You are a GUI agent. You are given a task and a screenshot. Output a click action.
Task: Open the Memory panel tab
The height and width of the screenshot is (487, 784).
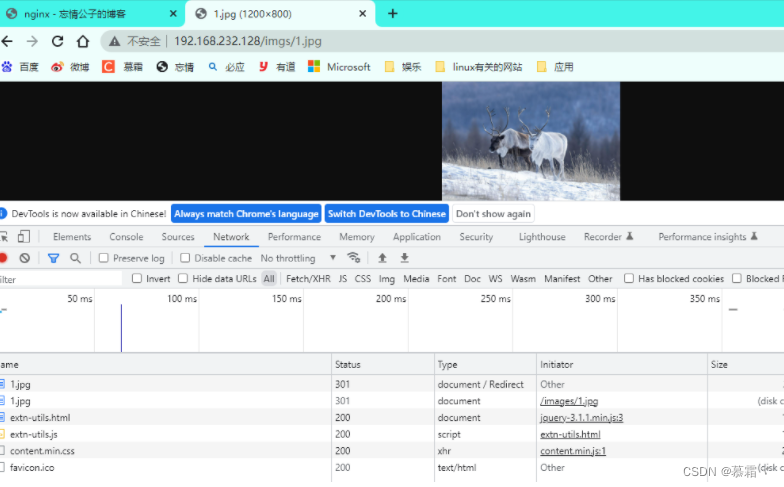coord(356,237)
